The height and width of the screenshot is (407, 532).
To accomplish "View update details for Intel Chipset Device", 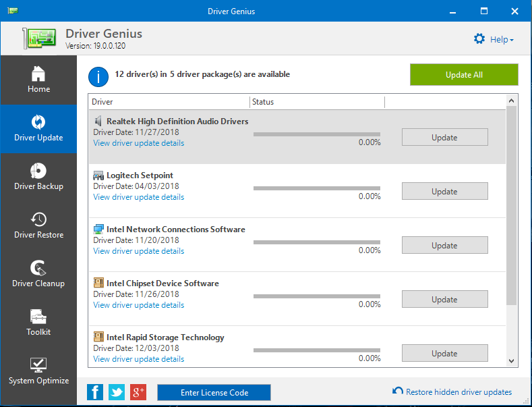I will (139, 305).
